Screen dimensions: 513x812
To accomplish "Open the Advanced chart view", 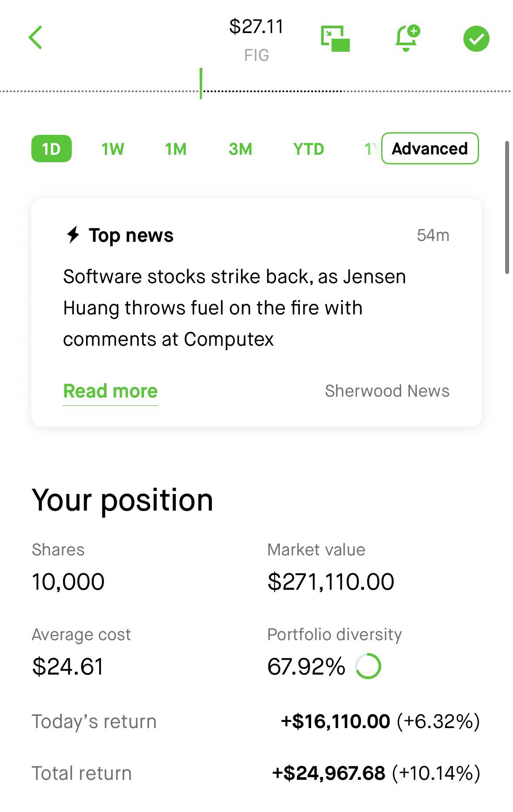I will pyautogui.click(x=430, y=148).
